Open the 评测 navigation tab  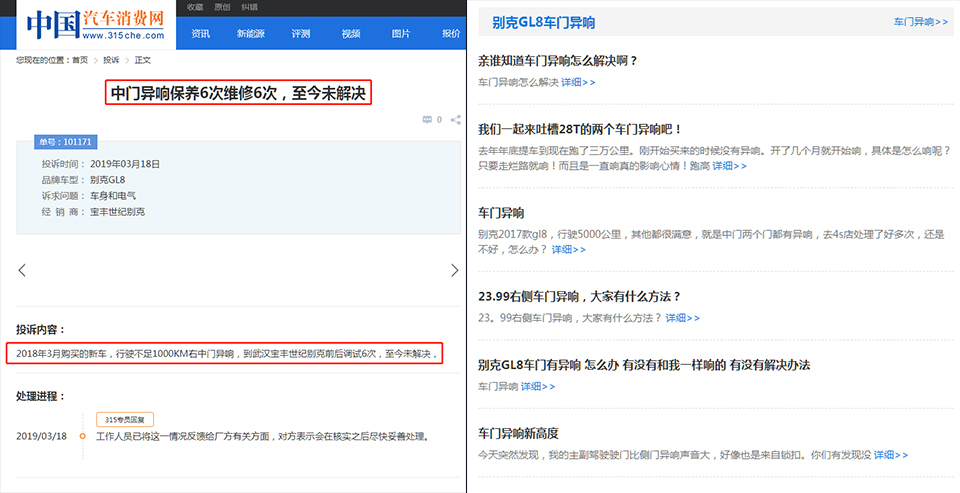301,34
